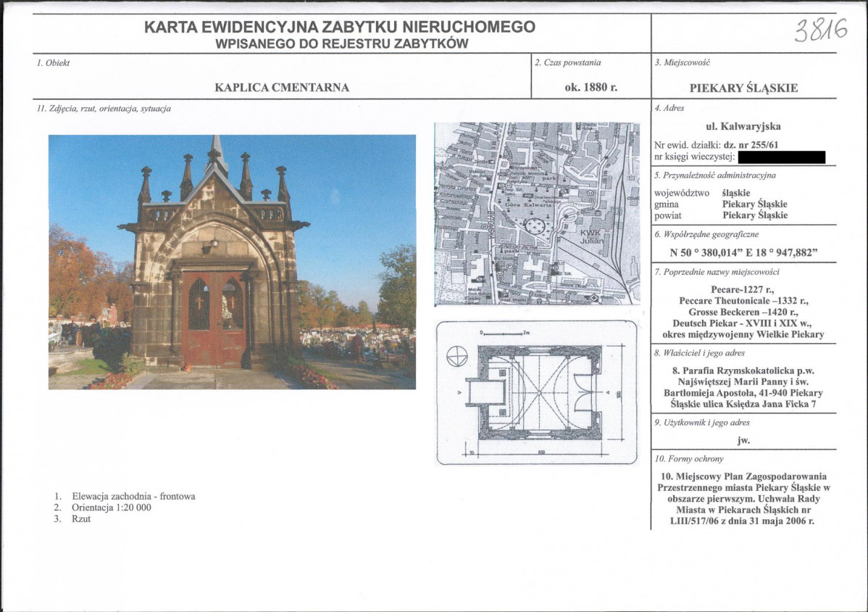Viewport: 868px width, 612px height.
Task: Click the "Pecare-1227 r." former name line
Action: [743, 289]
